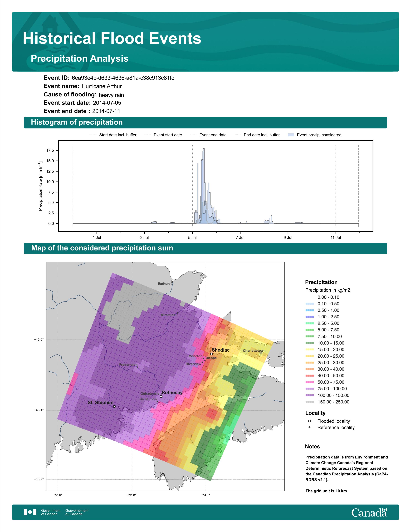The image size is (411, 532).
Task: Click the Bathurst reference locality dot
Action: pyautogui.click(x=172, y=282)
